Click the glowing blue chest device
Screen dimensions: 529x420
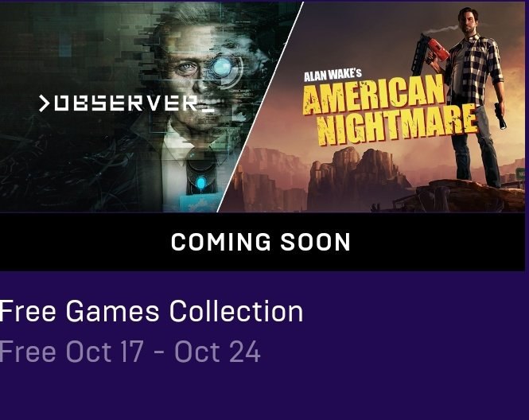[x=201, y=183]
